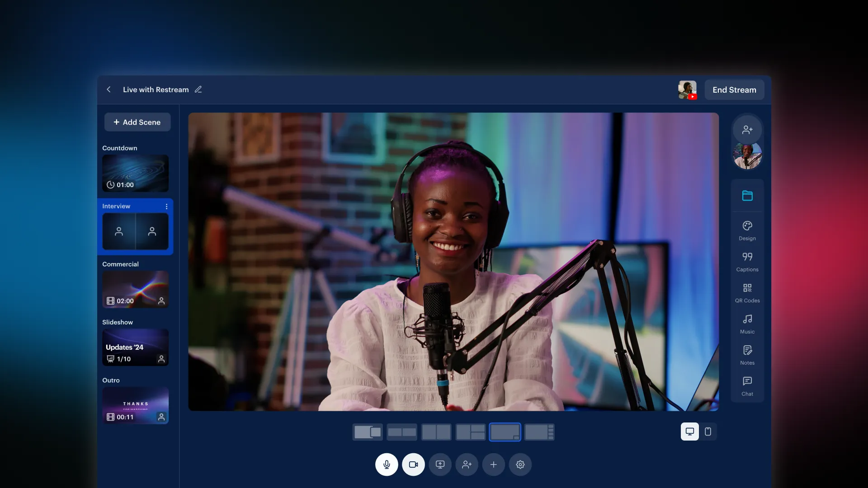Image resolution: width=868 pixels, height=488 pixels.
Task: Click Add Scene
Action: tap(137, 122)
